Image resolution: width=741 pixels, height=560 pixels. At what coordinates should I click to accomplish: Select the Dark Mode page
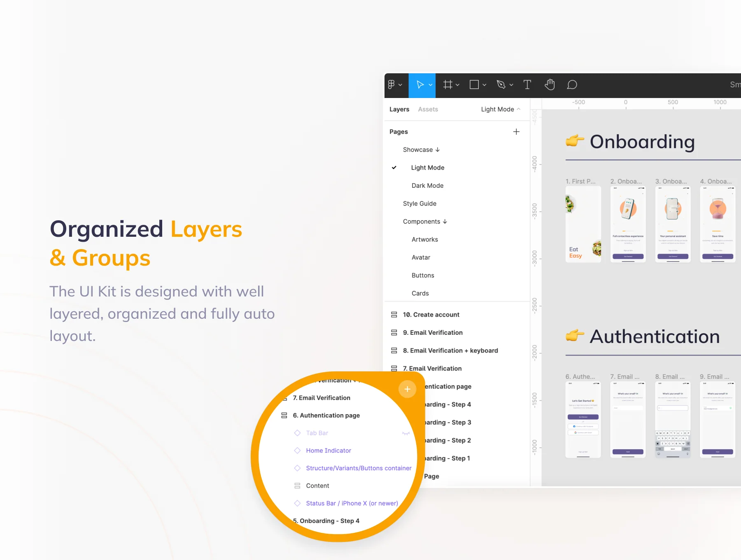427,186
